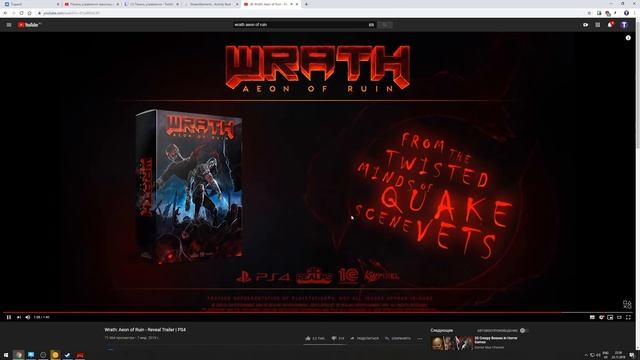Image resolution: width=640 pixels, height=360 pixels.
Task: Click the address bar with youtube.com URL
Action: (x=310, y=13)
